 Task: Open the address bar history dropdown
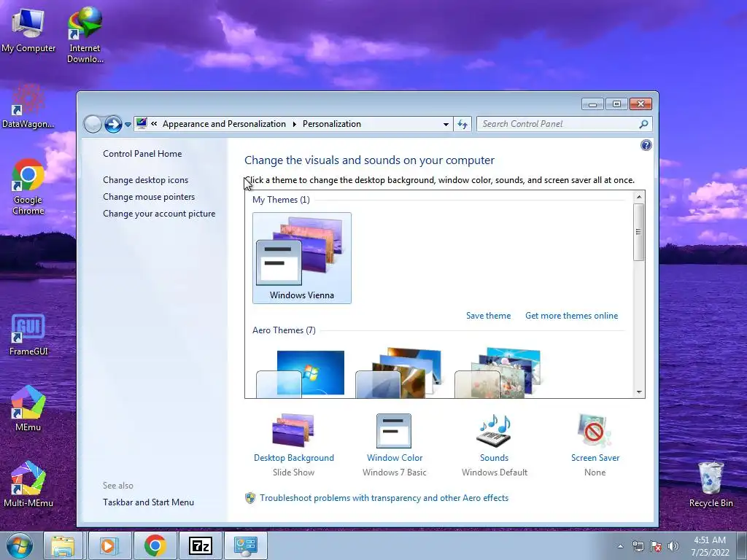click(446, 124)
